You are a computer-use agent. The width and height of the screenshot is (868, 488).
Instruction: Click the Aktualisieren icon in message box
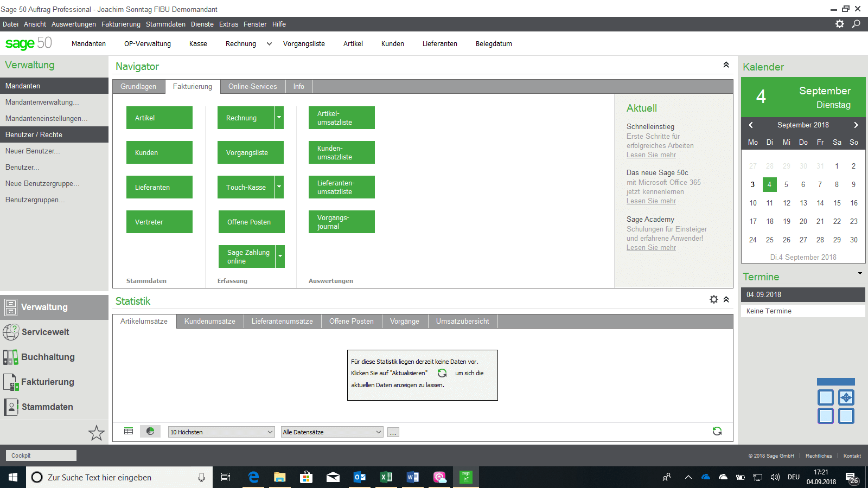click(442, 373)
